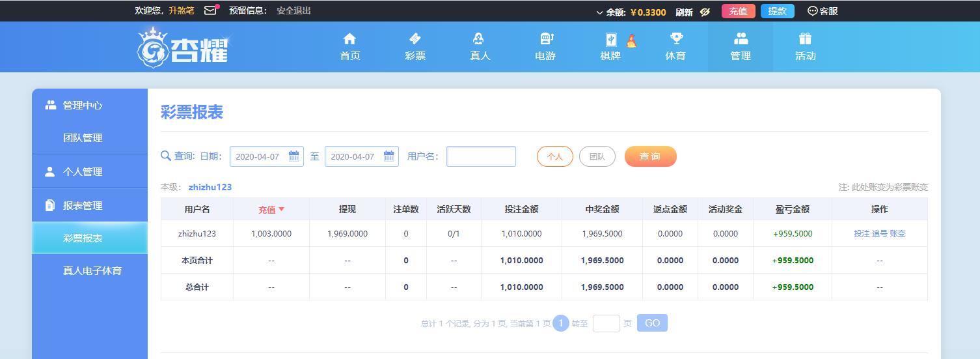Expand the balance dropdown chevron
The height and width of the screenshot is (359, 980).
click(599, 12)
